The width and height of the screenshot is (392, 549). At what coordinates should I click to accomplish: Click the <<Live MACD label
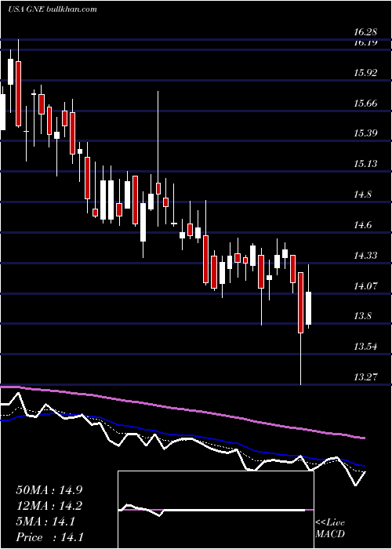coord(330,529)
